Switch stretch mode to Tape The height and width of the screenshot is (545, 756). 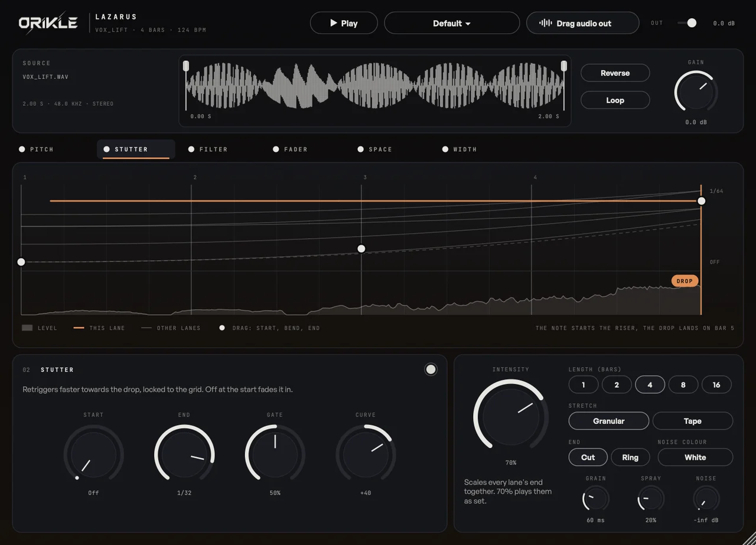pyautogui.click(x=693, y=421)
